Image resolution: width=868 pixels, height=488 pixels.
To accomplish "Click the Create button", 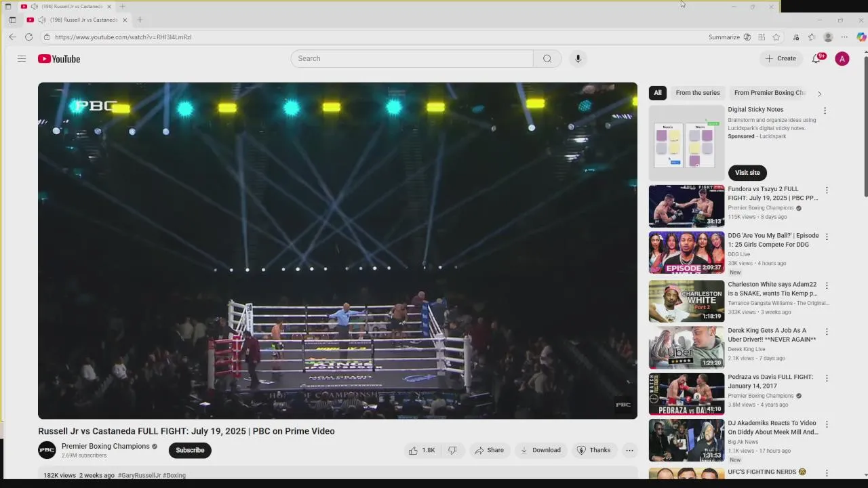I will click(781, 59).
